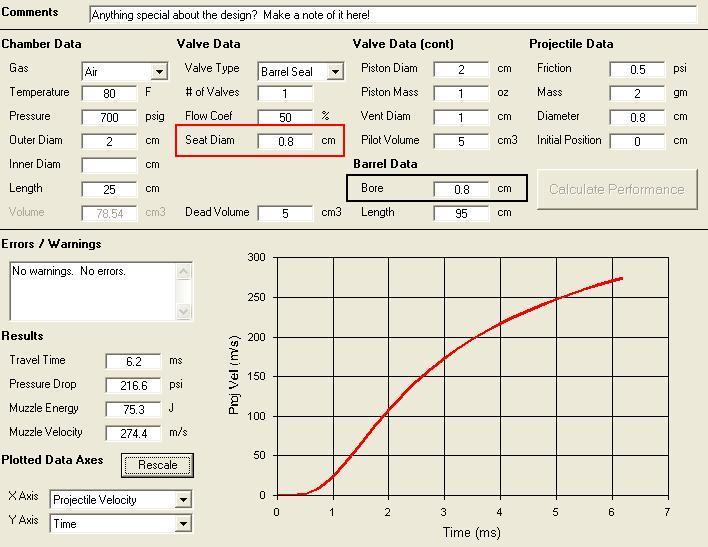Click the Calculate Performance button
The height and width of the screenshot is (547, 708).
click(616, 189)
